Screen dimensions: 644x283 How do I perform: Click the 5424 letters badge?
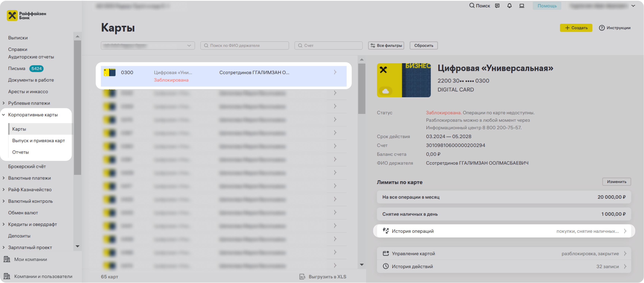click(36, 68)
